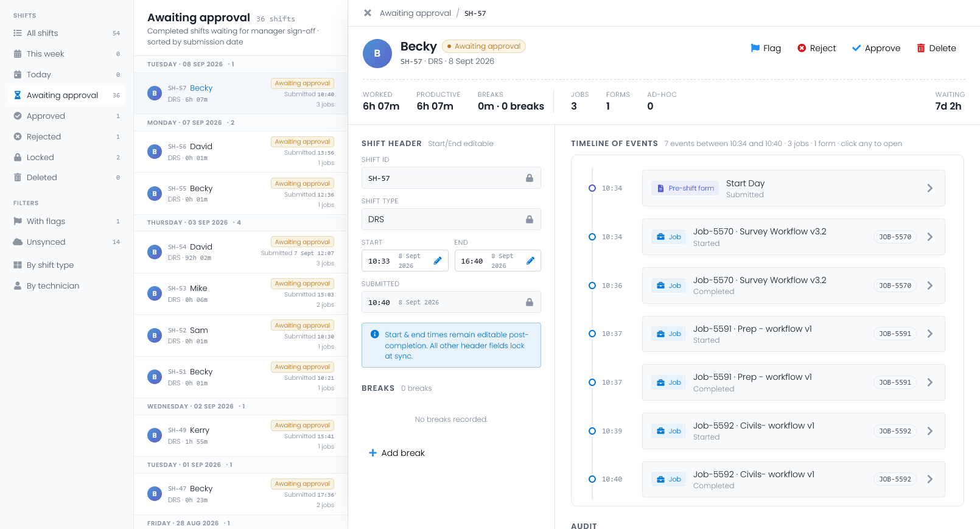Click the 10:34 Start Day timeline marker
This screenshot has height=529, width=980.
point(592,188)
